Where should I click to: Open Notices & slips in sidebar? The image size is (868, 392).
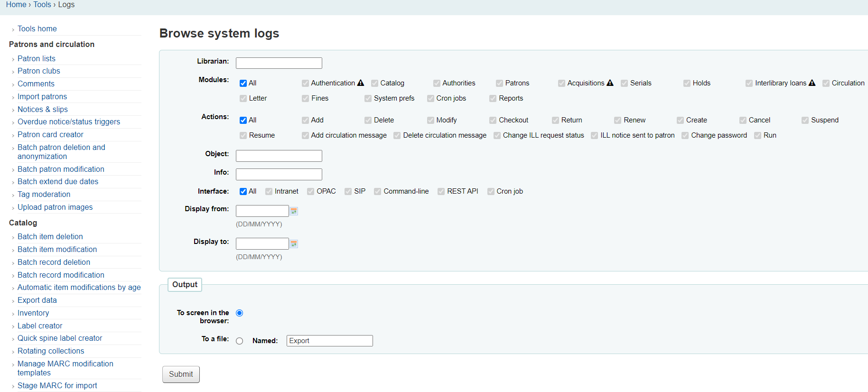[43, 110]
